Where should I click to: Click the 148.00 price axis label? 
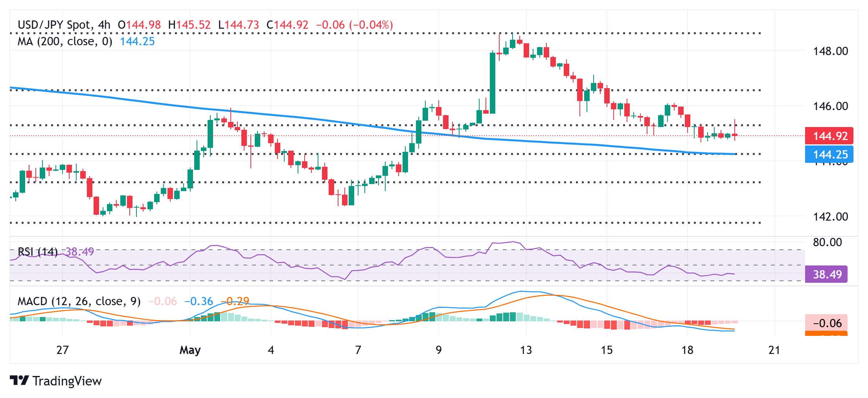coord(830,51)
